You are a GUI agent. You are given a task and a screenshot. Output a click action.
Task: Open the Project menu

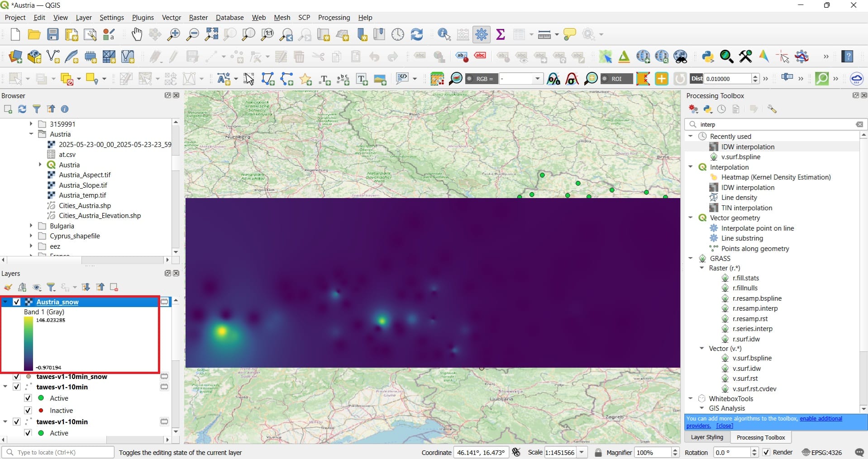(15, 17)
